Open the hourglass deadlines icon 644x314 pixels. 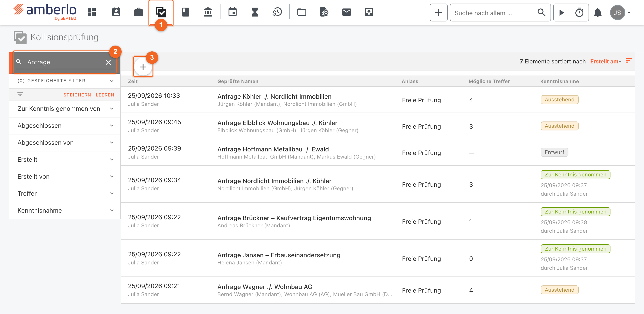coord(255,12)
